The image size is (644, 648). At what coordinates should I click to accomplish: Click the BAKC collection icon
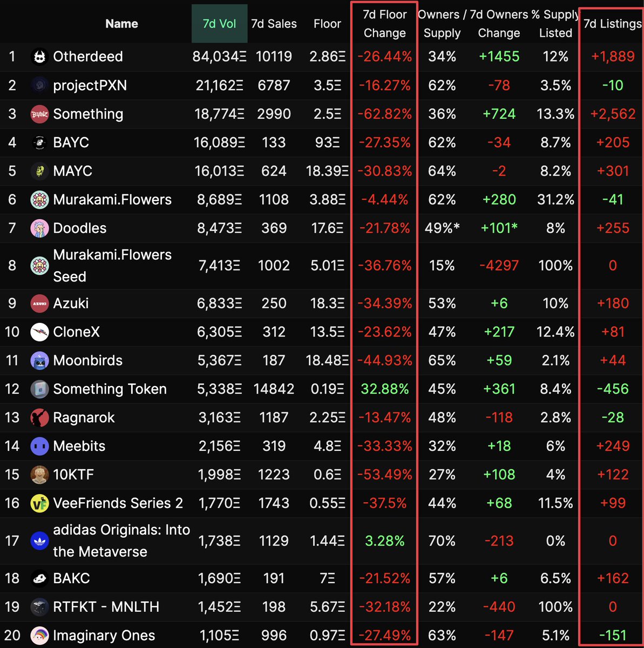[x=39, y=578]
